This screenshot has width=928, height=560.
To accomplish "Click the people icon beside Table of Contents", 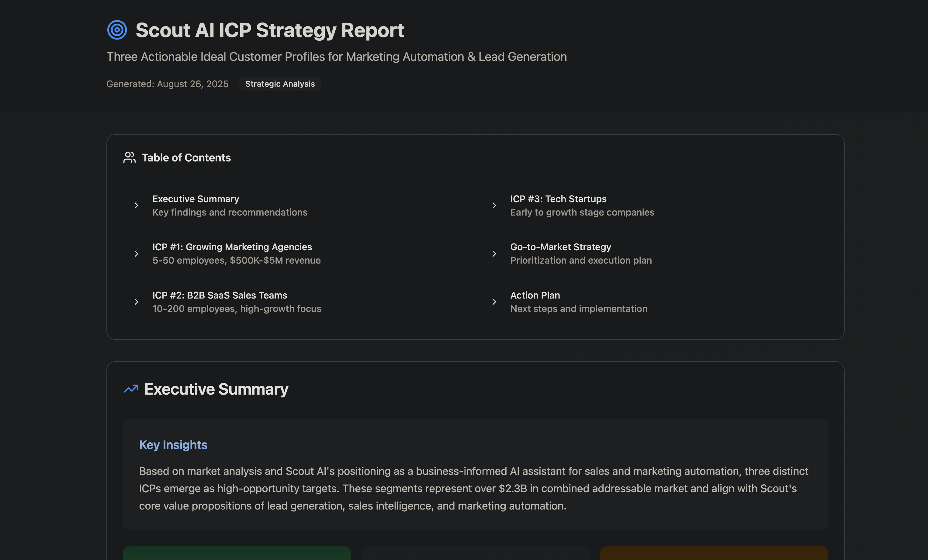I will pyautogui.click(x=129, y=157).
